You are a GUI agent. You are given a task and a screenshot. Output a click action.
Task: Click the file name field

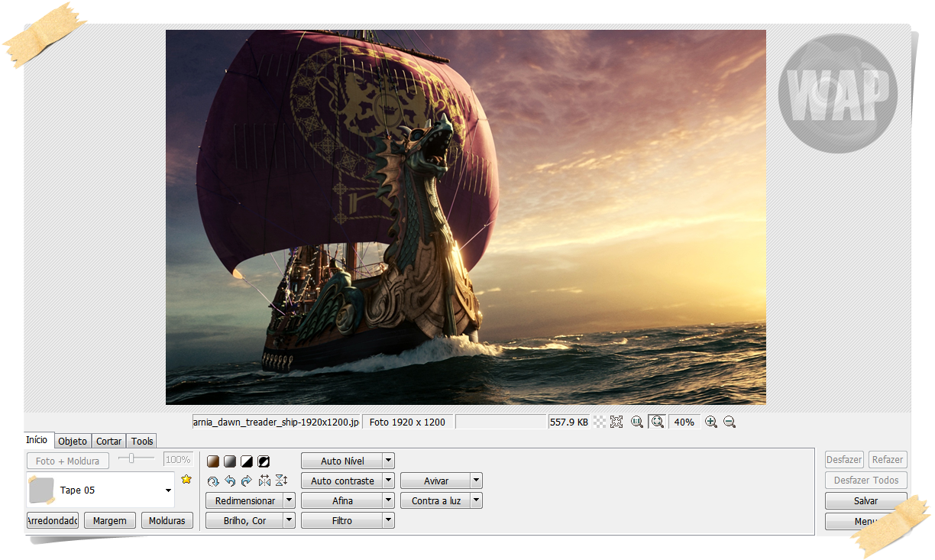276,422
